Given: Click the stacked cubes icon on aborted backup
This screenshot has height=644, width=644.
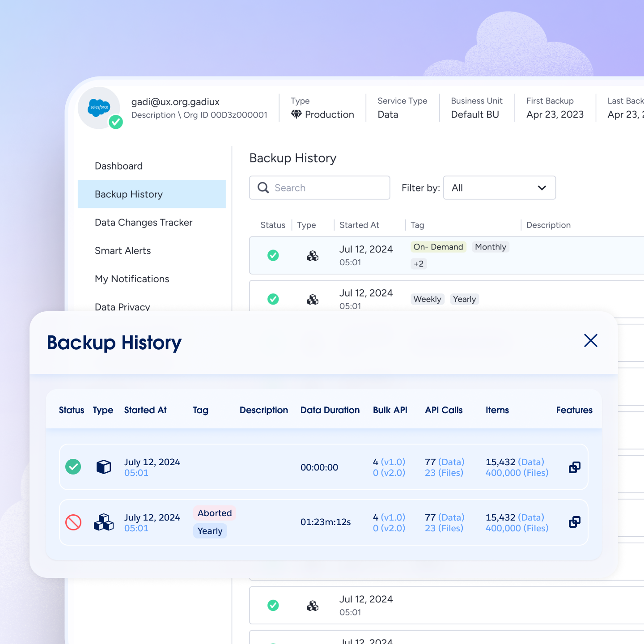Looking at the screenshot, I should click(103, 522).
